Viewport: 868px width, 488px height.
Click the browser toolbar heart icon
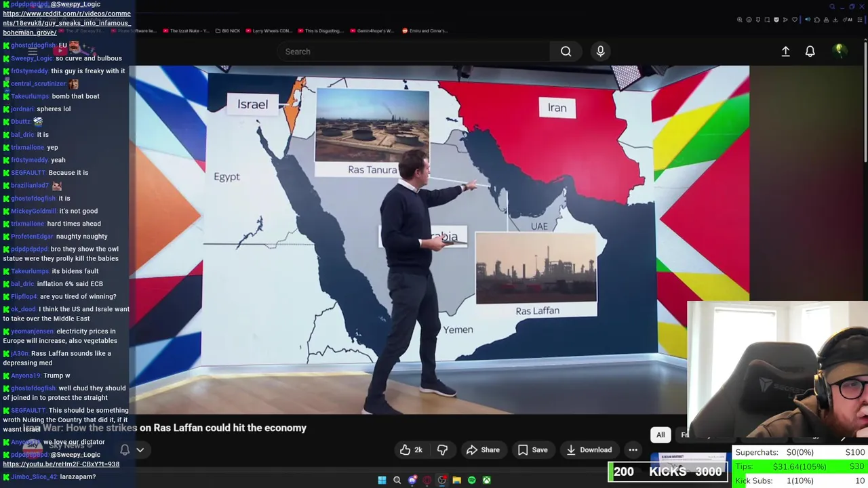click(x=795, y=20)
